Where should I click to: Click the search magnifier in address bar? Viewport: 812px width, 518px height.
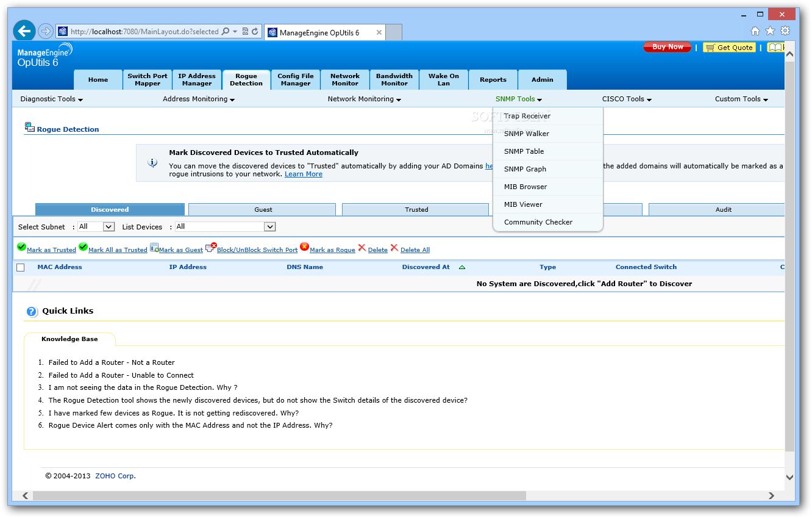click(226, 32)
